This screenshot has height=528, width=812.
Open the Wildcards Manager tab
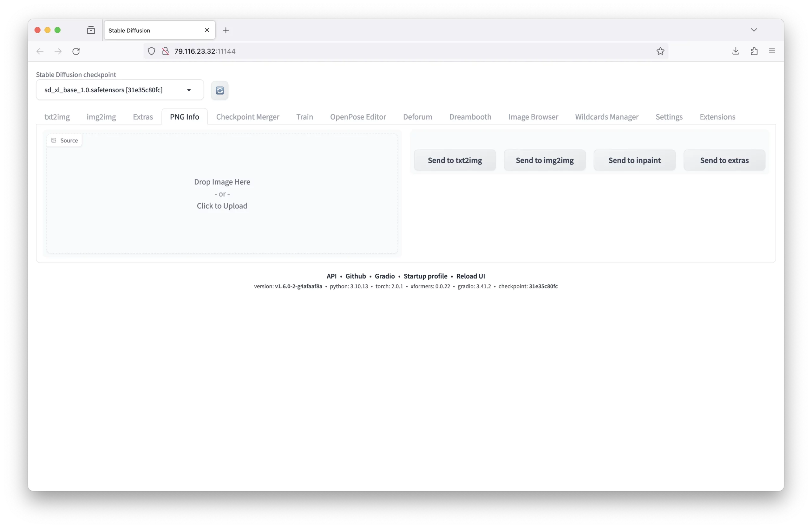coord(606,117)
